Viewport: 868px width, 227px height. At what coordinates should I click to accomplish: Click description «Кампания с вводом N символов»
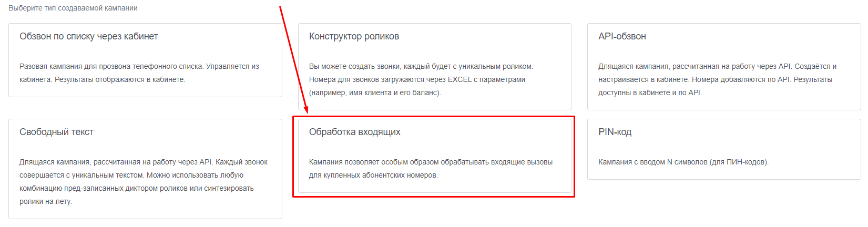pyautogui.click(x=683, y=162)
